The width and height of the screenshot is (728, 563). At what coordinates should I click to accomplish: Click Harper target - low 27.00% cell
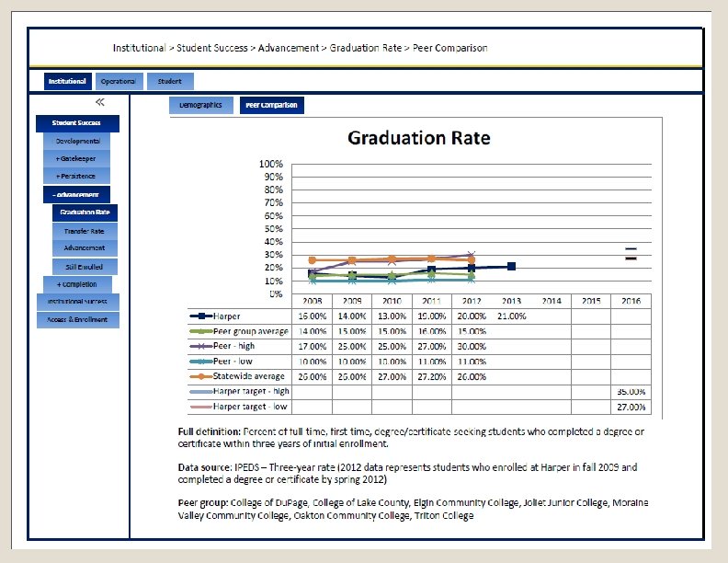(631, 407)
